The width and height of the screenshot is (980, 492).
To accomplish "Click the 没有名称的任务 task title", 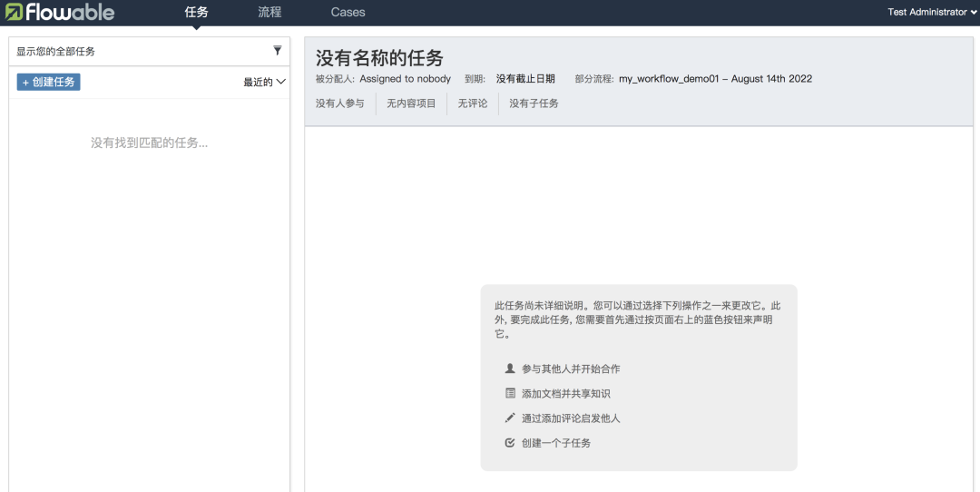I will click(379, 57).
